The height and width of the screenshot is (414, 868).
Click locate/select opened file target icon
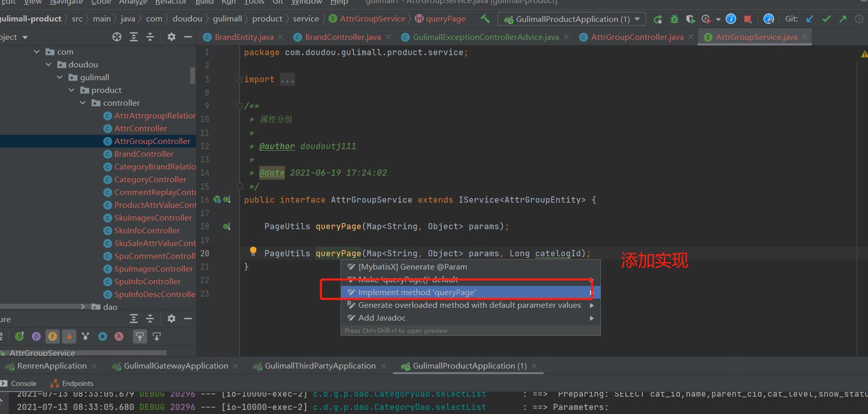point(117,37)
